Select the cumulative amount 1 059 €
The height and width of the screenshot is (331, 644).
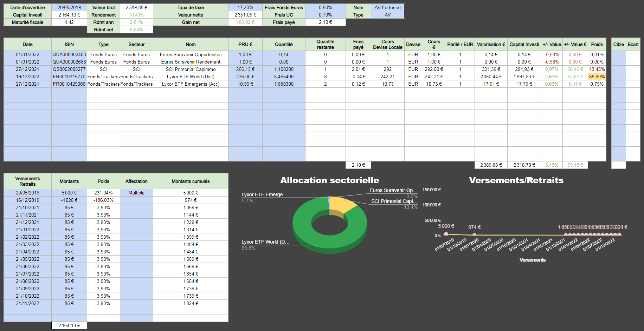191,207
